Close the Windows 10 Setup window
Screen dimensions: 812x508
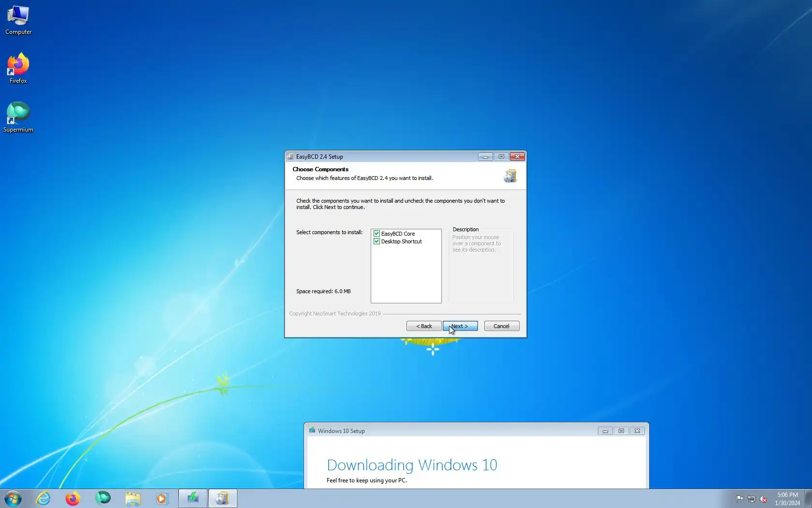(637, 431)
